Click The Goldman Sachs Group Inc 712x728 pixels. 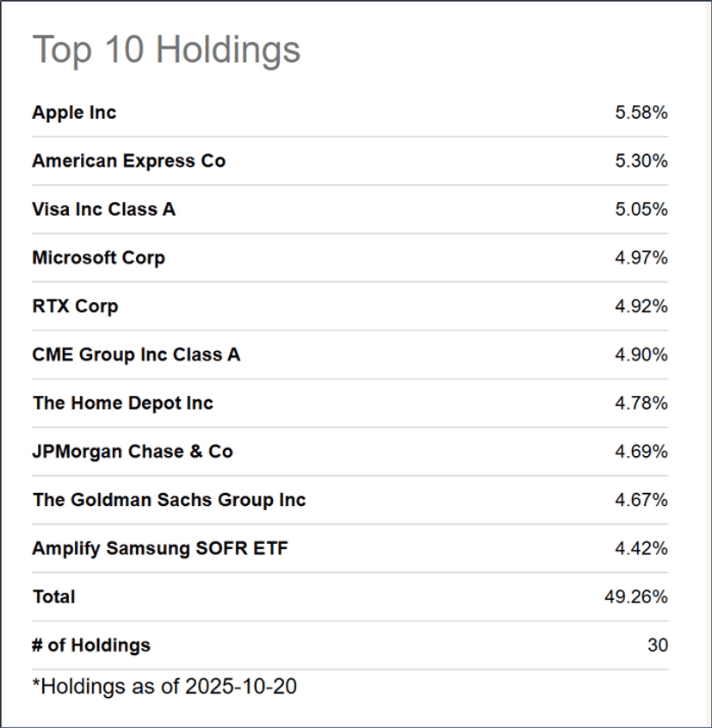[169, 500]
